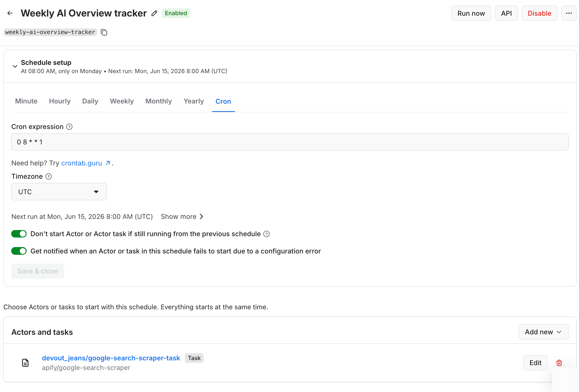Click the task document icon
Screen dimensions: 579x392
[25, 363]
